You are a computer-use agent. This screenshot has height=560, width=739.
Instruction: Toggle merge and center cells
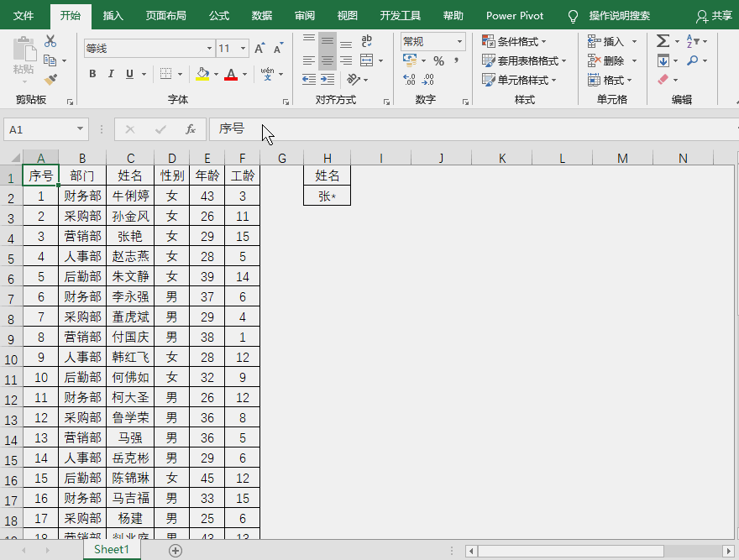tap(365, 60)
